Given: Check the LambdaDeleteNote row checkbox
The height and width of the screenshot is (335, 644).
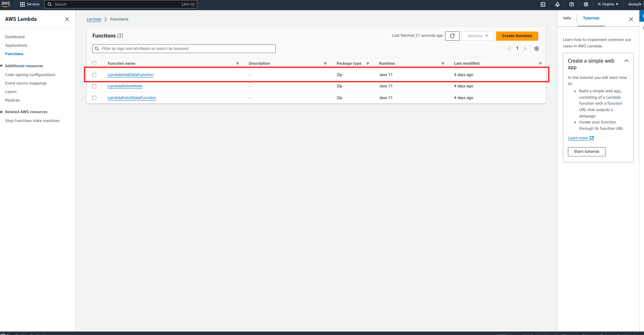Looking at the screenshot, I should pyautogui.click(x=94, y=86).
